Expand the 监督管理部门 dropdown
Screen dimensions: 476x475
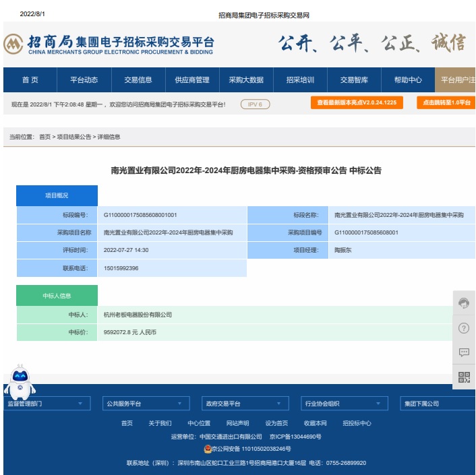coord(47,404)
